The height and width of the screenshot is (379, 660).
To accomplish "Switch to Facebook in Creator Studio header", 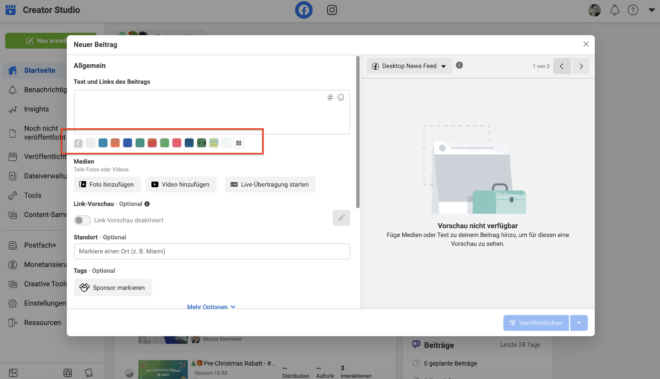I will (x=303, y=10).
